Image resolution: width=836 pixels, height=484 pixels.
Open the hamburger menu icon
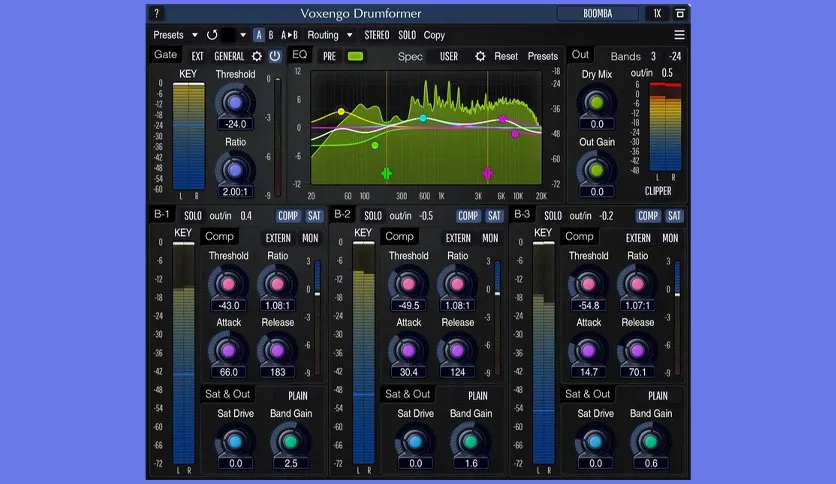679,35
